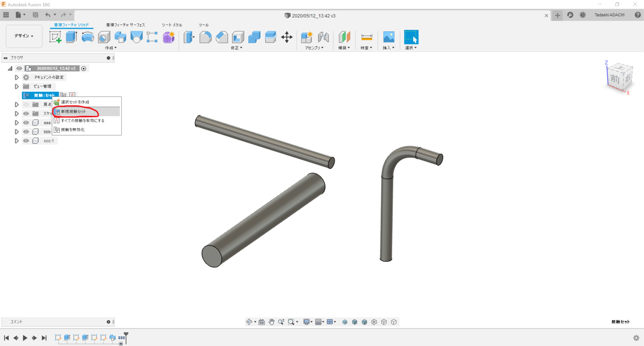Select the Extrude tool

pyautogui.click(x=71, y=37)
